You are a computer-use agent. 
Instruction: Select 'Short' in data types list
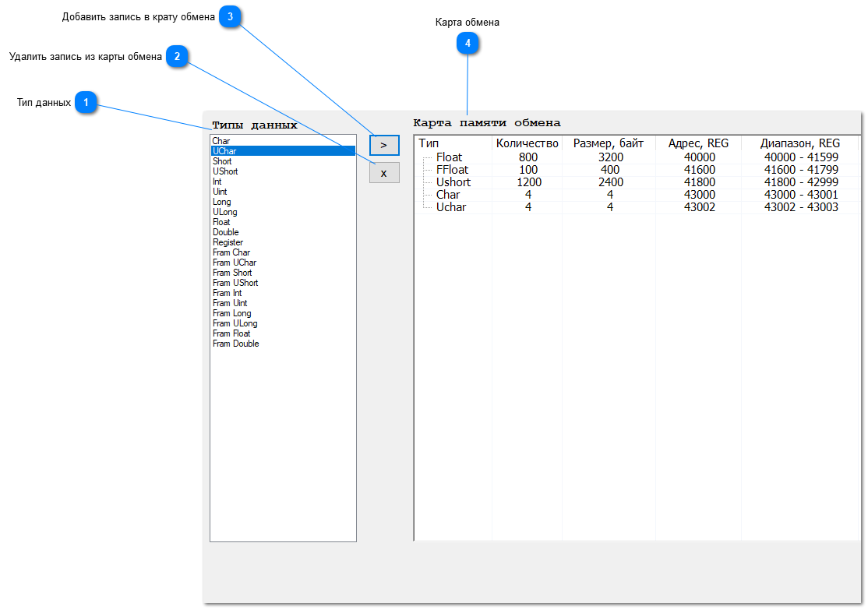(283, 161)
